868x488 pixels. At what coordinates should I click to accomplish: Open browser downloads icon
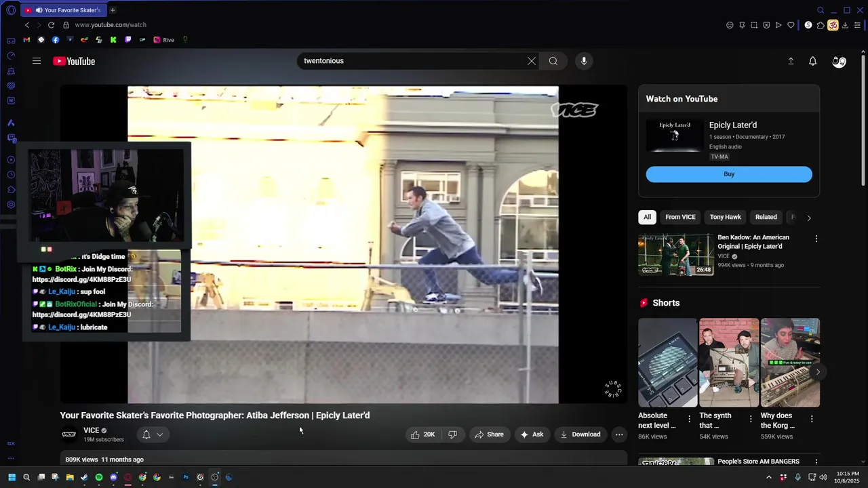tap(845, 25)
